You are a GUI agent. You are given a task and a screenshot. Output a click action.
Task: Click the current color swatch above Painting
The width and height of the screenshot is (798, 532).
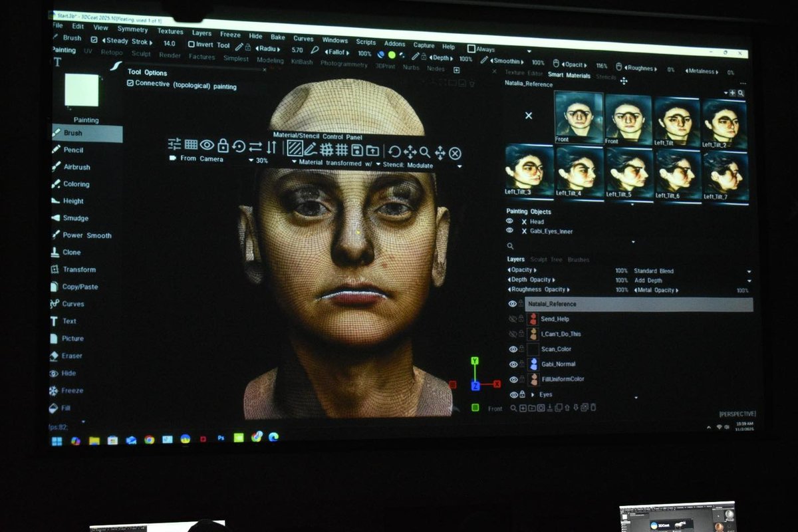pyautogui.click(x=82, y=90)
